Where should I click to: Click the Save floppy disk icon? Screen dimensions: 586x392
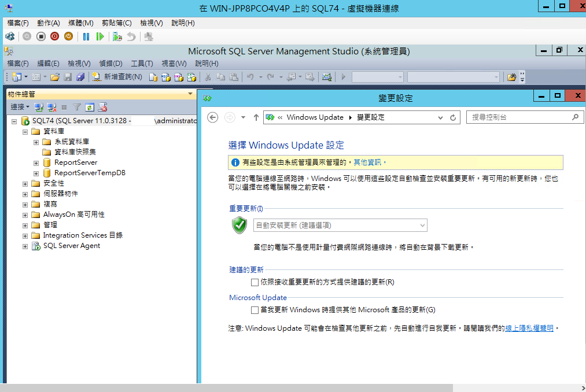[68, 77]
